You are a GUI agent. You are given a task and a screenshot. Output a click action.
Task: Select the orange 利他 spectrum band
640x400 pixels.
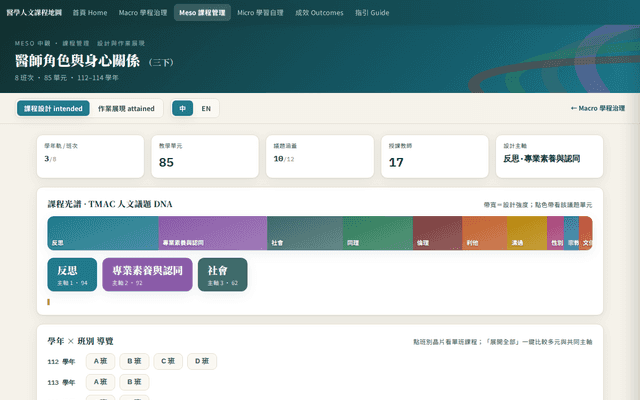(484, 233)
